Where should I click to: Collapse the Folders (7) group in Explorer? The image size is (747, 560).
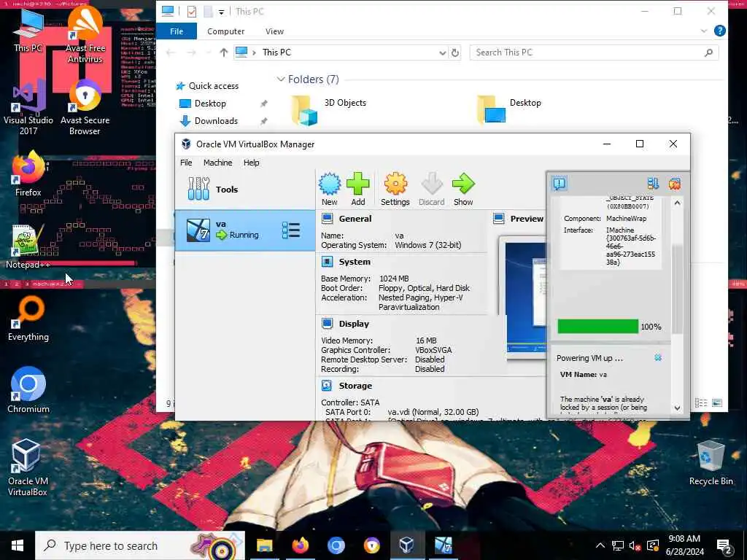coord(281,79)
